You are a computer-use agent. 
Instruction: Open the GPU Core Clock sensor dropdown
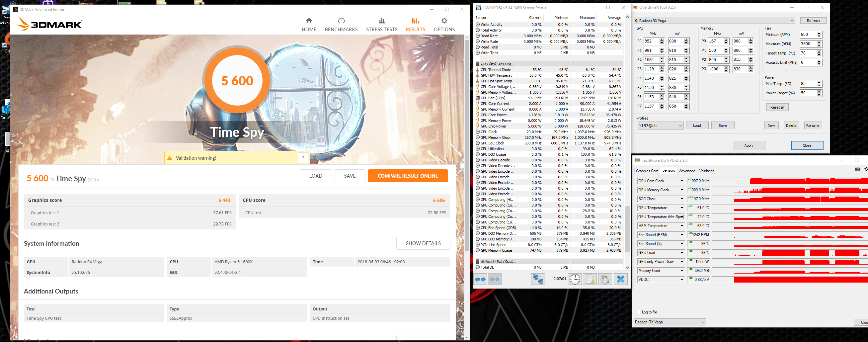(x=682, y=181)
